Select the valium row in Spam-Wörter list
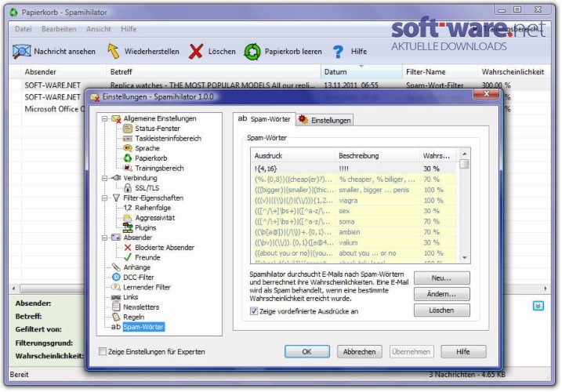The width and height of the screenshot is (562, 392). click(354, 243)
